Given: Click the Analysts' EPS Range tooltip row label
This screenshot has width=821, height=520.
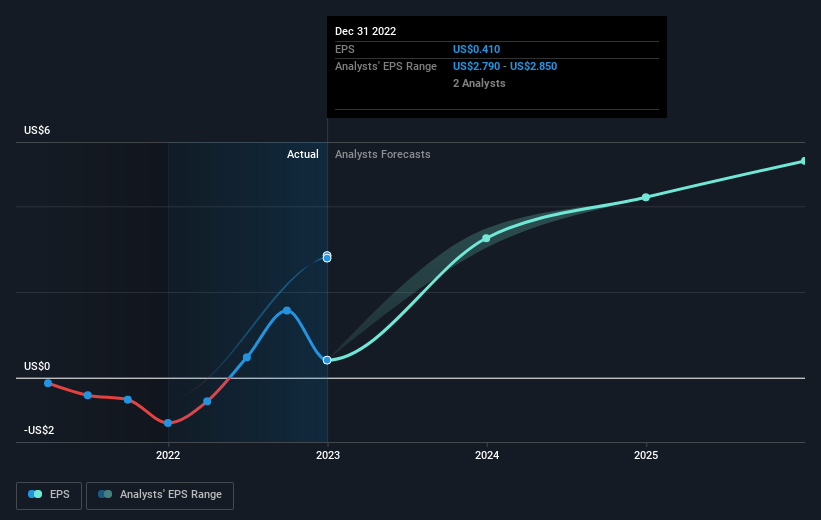Looking at the screenshot, I should pos(386,67).
